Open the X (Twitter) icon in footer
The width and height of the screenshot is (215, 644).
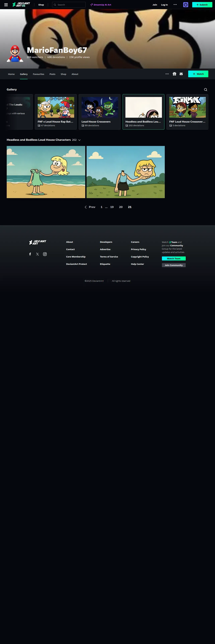pos(38,254)
